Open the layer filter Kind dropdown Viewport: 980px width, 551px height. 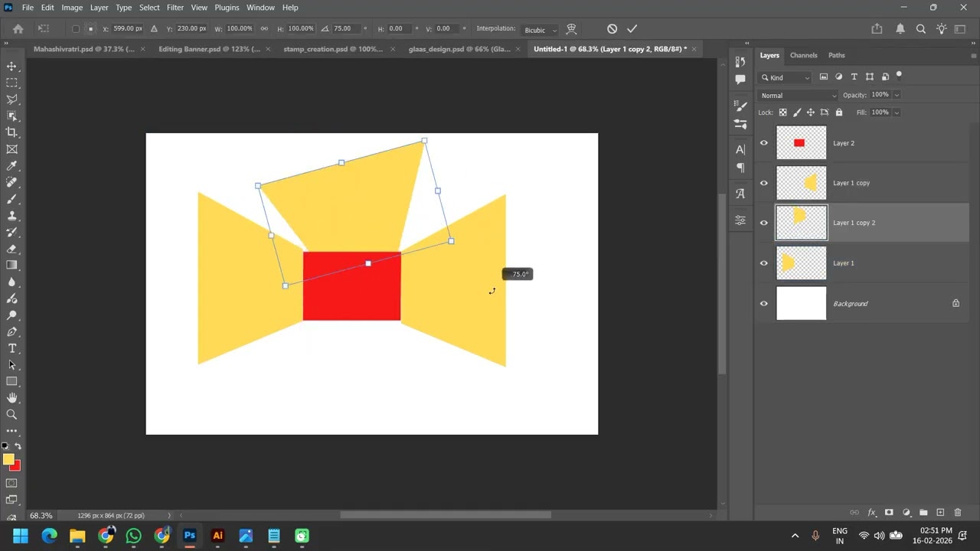point(785,77)
